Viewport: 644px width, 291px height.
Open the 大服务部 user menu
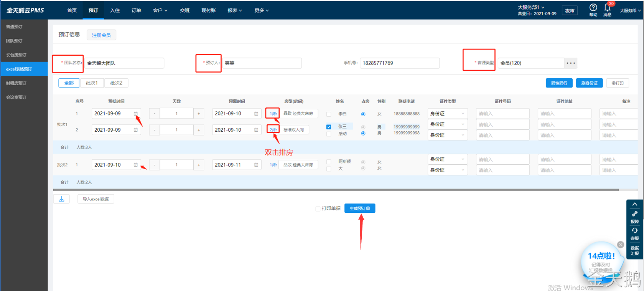[x=630, y=10]
